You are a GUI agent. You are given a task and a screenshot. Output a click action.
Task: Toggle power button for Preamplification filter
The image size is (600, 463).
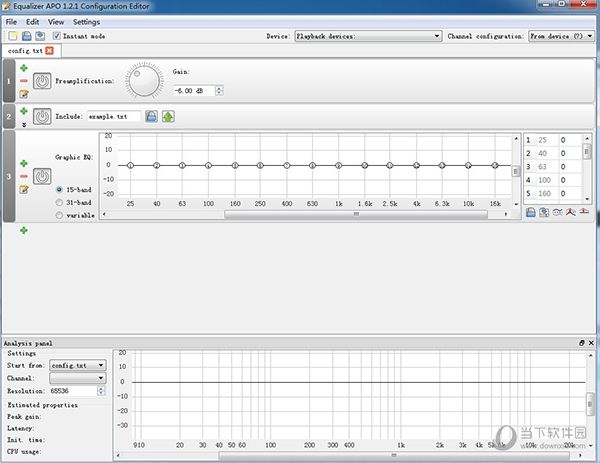coord(42,81)
